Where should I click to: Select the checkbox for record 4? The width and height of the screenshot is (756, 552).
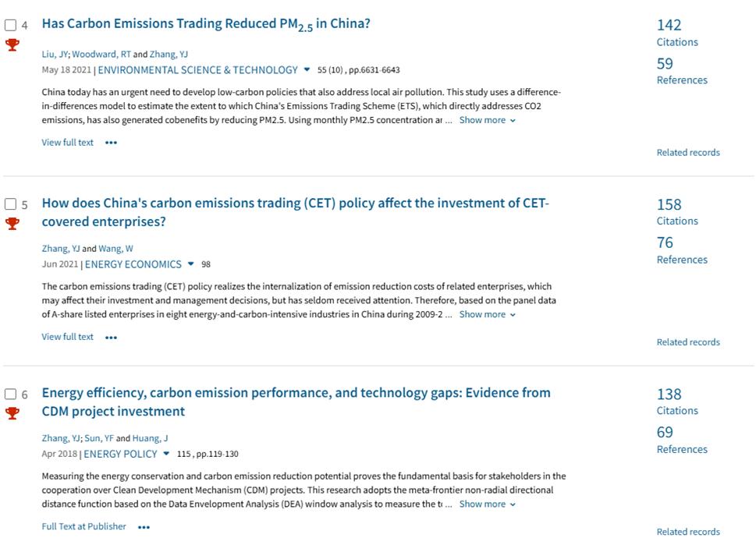coord(11,25)
